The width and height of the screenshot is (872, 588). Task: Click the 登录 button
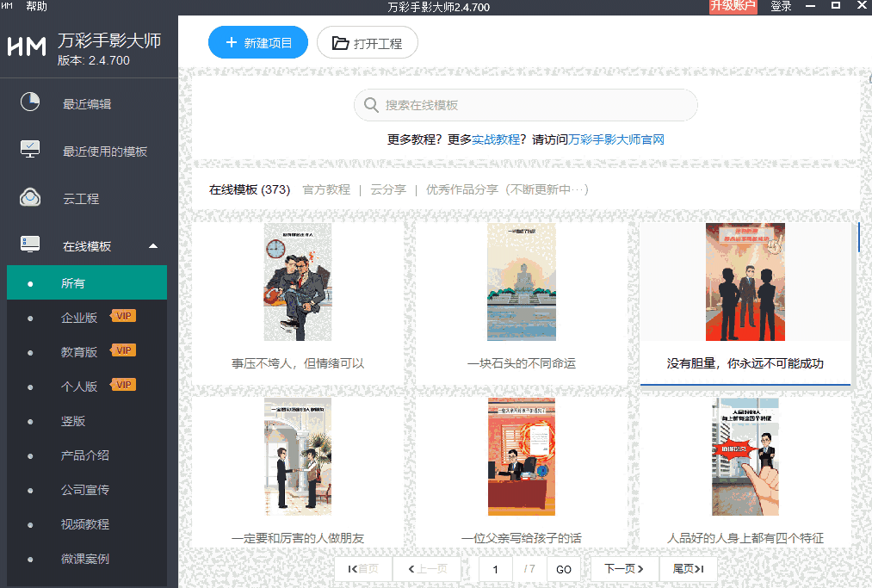780,6
